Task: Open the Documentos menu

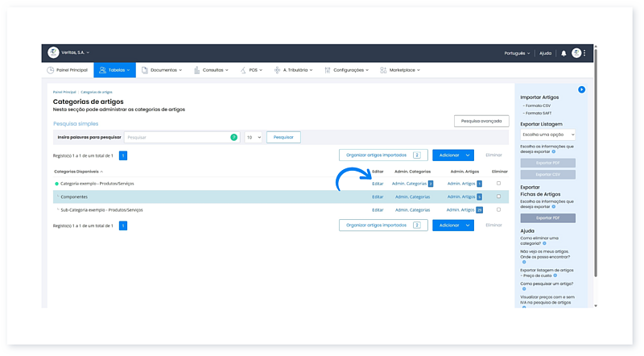Action: (161, 70)
